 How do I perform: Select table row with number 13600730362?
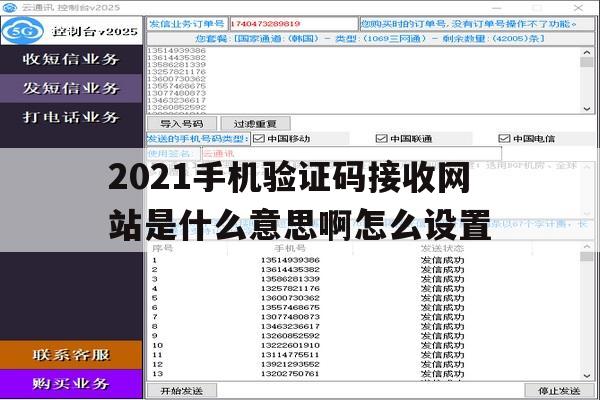[x=364, y=298]
